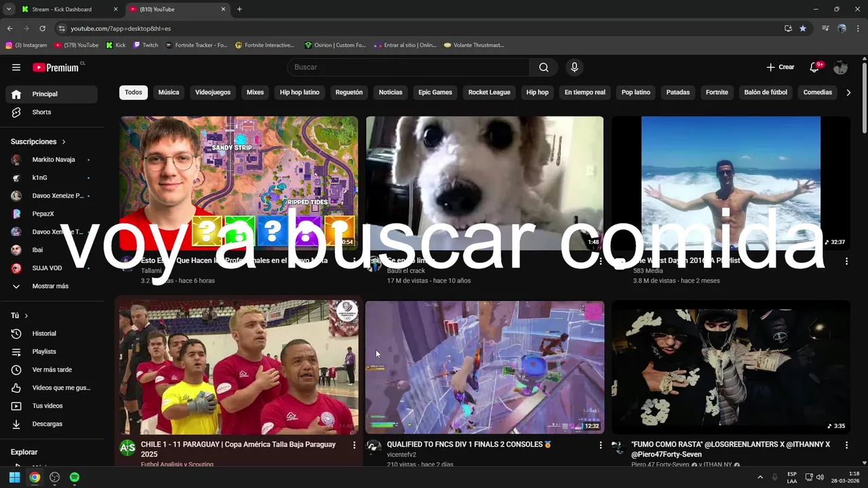Show more filter chips with right arrow

(x=848, y=92)
